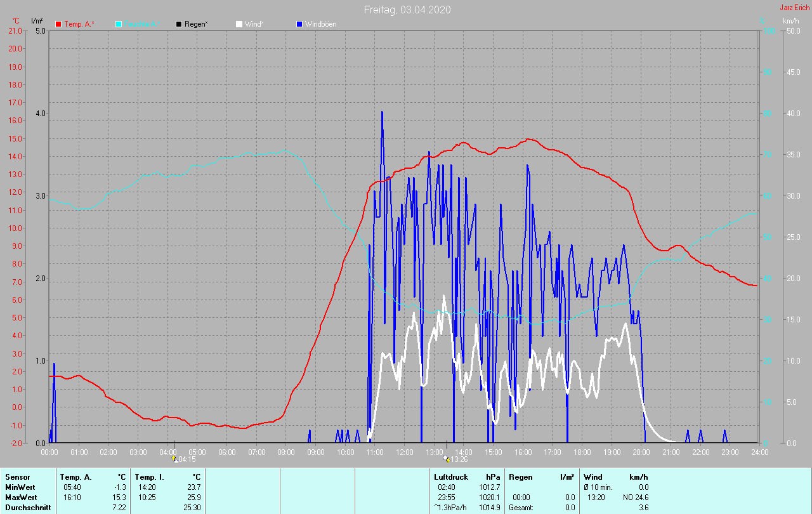Click the 'Temp. I.' table column header

(150, 477)
